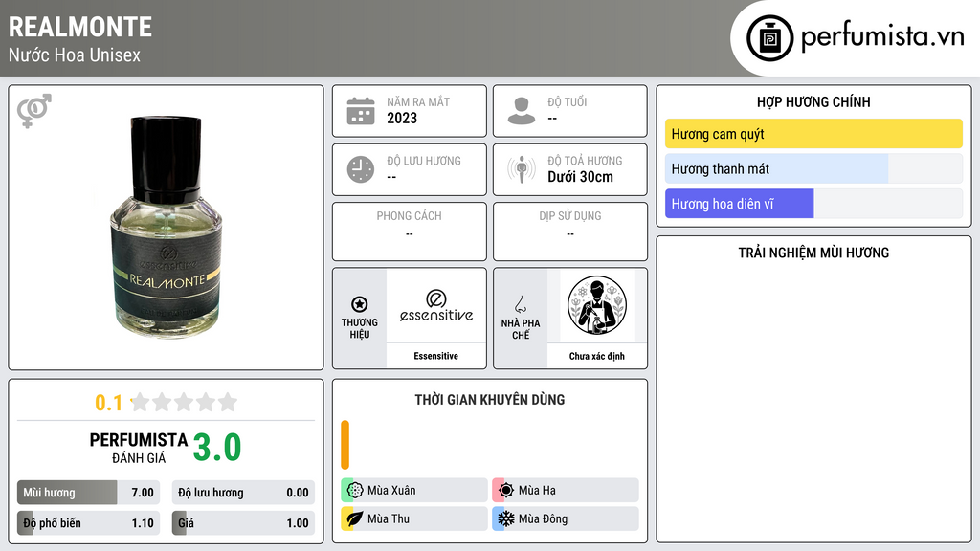
Task: Click the clock icon for longevity
Action: coord(361,169)
